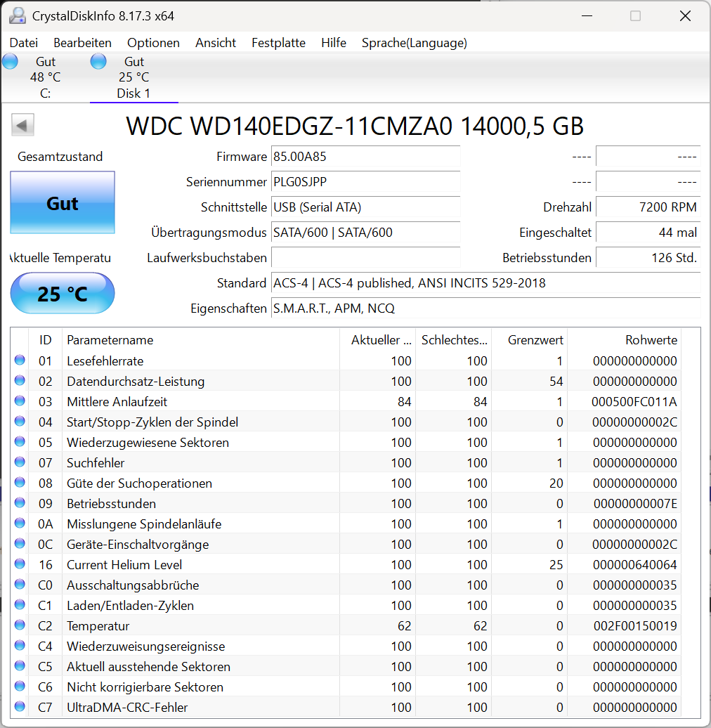The width and height of the screenshot is (711, 728).
Task: Click the status orb for Wiederzugewiesene Sektoren row
Action: point(20,441)
